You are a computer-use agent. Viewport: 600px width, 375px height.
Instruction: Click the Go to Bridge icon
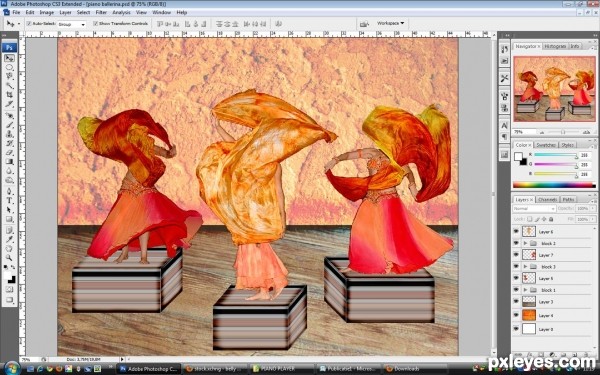[x=364, y=24]
